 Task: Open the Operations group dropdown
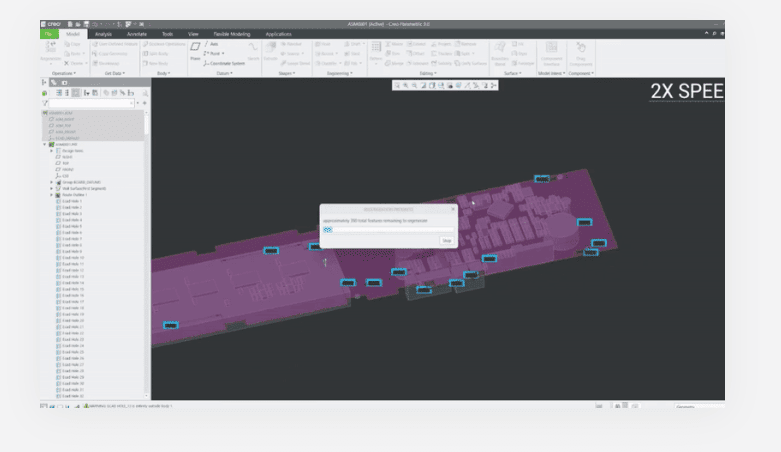click(x=64, y=73)
